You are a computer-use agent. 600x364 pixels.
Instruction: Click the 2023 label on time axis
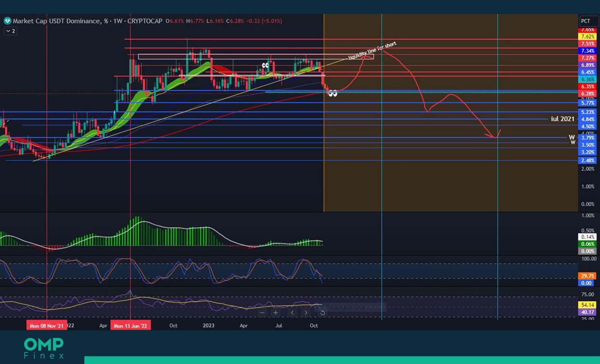pos(208,325)
